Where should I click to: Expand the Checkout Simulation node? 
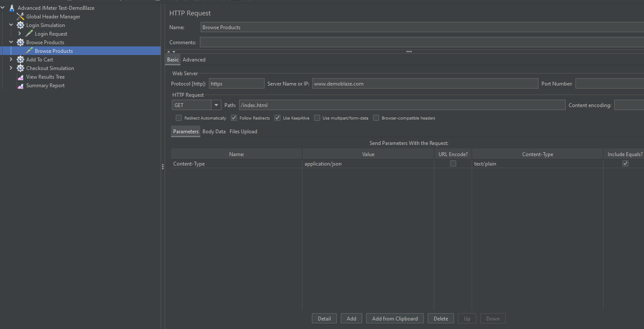pyautogui.click(x=11, y=68)
